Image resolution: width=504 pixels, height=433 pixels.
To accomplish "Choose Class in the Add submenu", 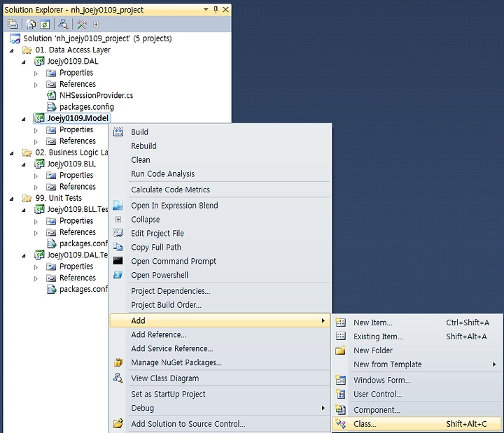I will (x=417, y=424).
